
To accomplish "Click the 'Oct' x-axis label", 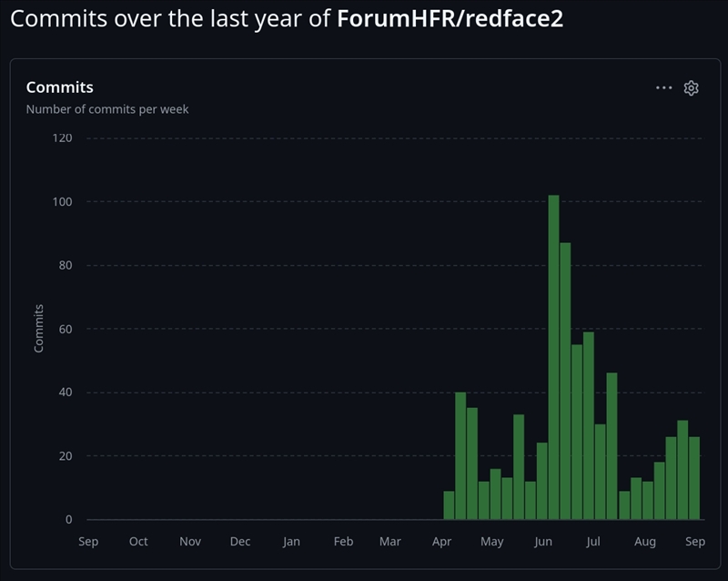I will tap(138, 542).
